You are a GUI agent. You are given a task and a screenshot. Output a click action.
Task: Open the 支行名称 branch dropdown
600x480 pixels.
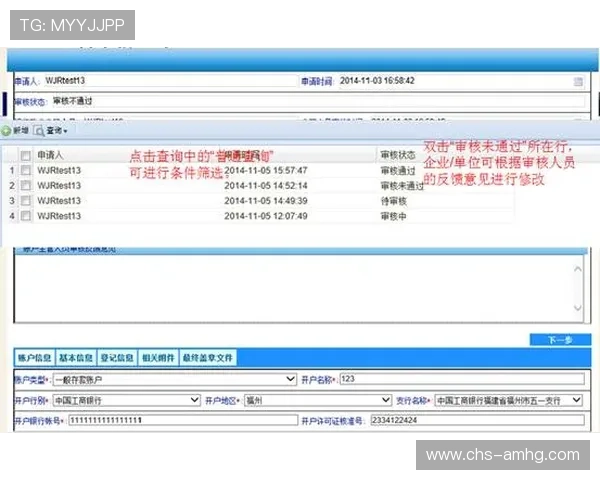coord(509,400)
